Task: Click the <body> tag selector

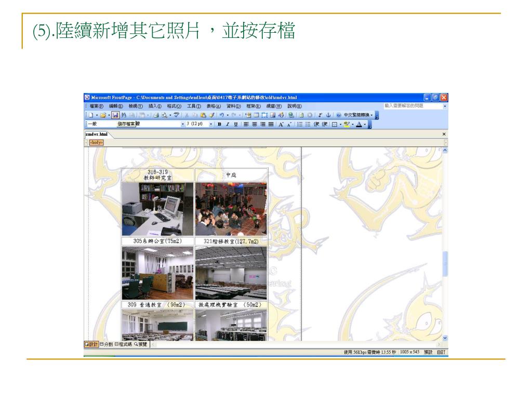Action: click(x=96, y=142)
